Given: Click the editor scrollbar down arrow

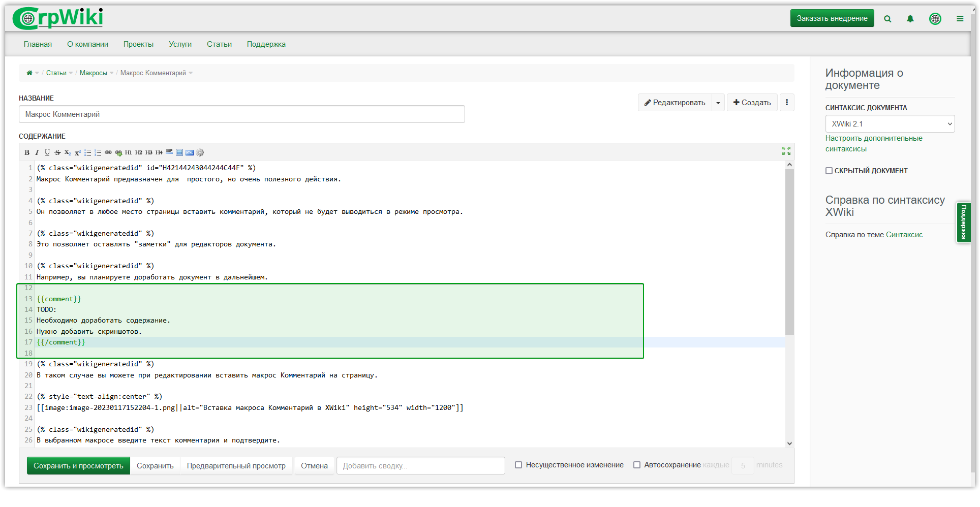Looking at the screenshot, I should (789, 443).
